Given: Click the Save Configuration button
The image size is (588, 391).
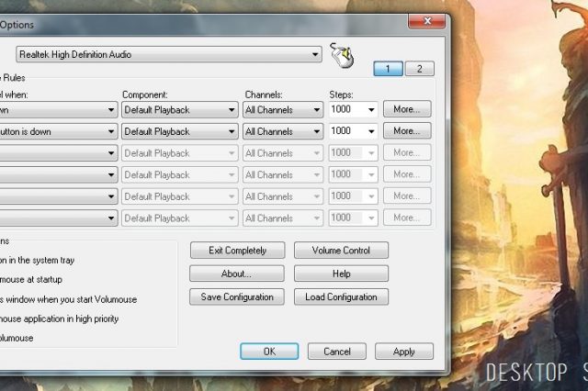Looking at the screenshot, I should (236, 296).
